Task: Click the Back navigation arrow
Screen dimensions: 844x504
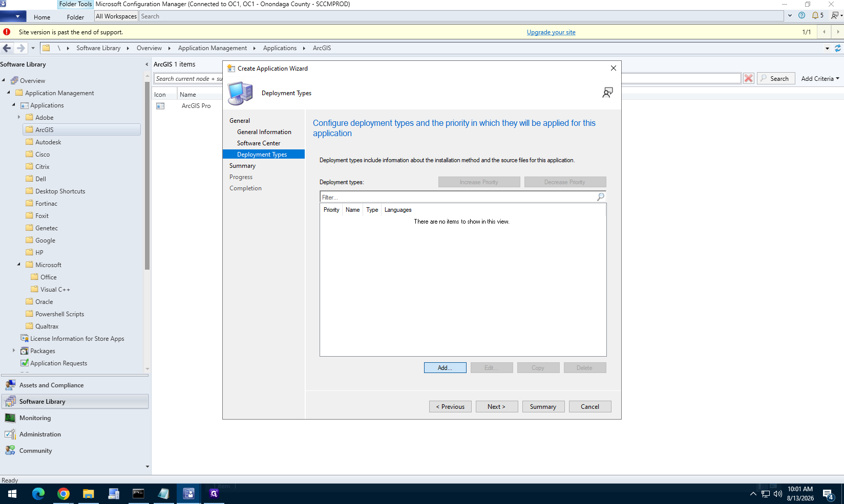Action: tap(7, 48)
